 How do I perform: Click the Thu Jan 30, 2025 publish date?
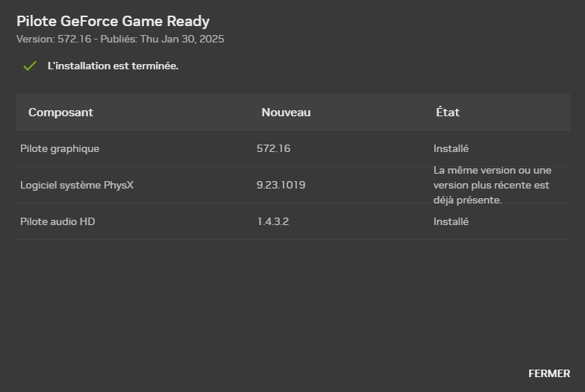[x=182, y=39]
